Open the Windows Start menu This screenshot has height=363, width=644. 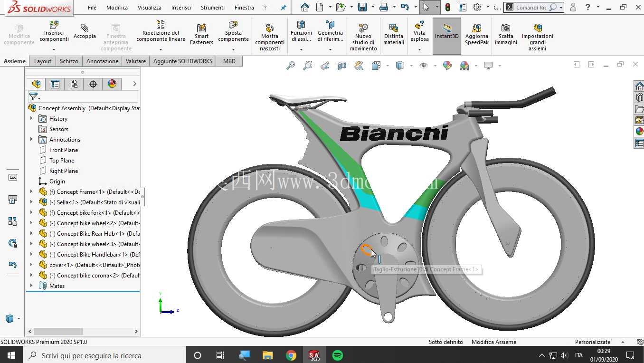pos(11,355)
